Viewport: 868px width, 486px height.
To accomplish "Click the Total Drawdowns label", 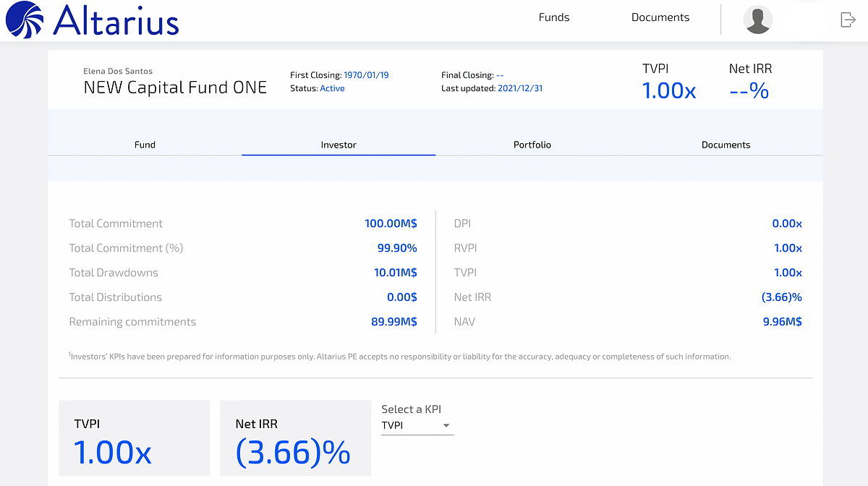I will click(114, 273).
